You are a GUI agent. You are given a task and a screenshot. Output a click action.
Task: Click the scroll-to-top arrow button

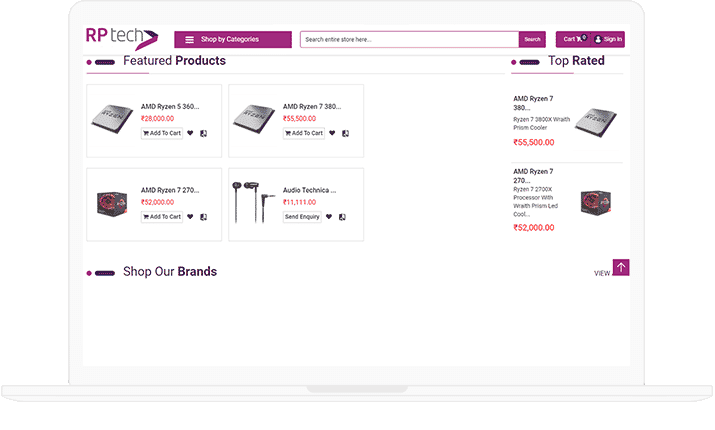621,267
